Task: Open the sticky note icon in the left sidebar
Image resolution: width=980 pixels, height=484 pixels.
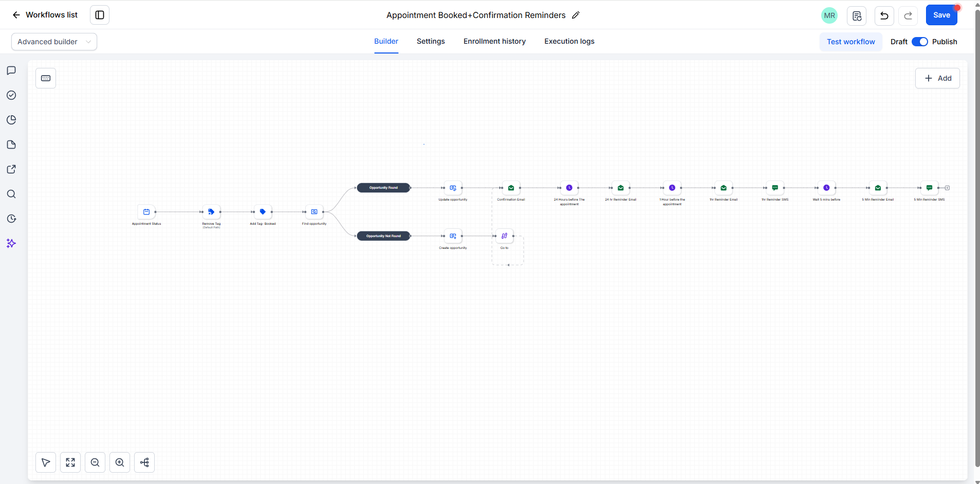Action: (11, 145)
